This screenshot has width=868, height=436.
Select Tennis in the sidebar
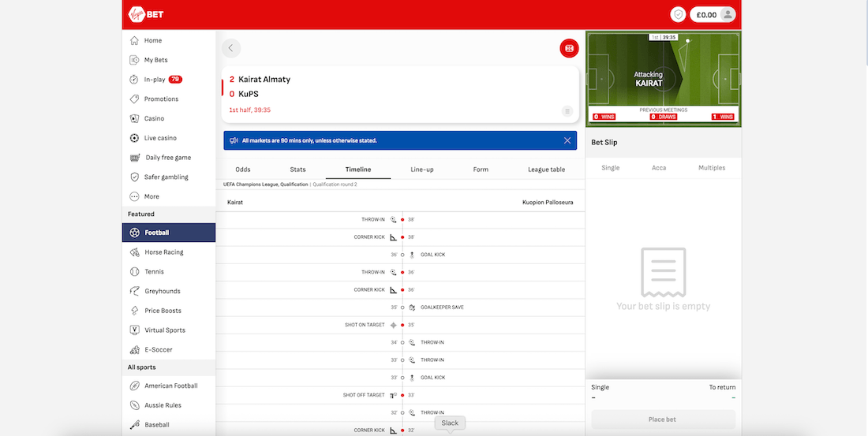169,272
